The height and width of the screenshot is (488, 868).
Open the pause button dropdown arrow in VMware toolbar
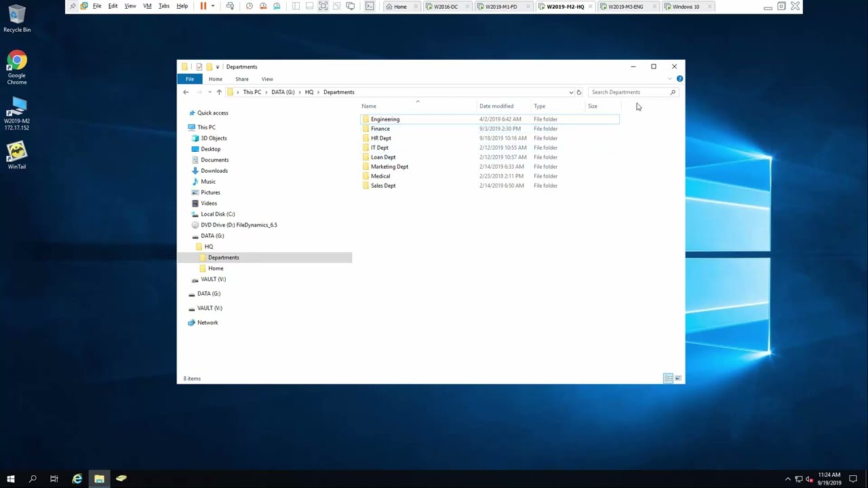[x=213, y=6]
